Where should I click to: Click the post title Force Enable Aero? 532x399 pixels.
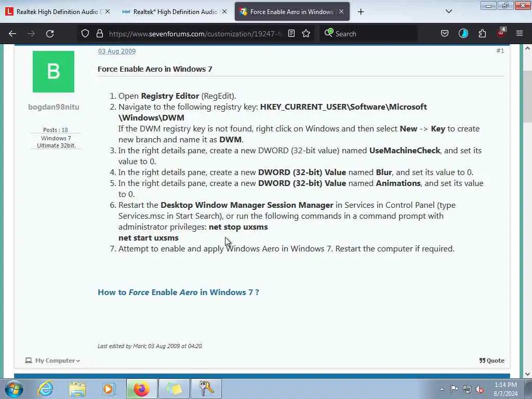tap(155, 69)
